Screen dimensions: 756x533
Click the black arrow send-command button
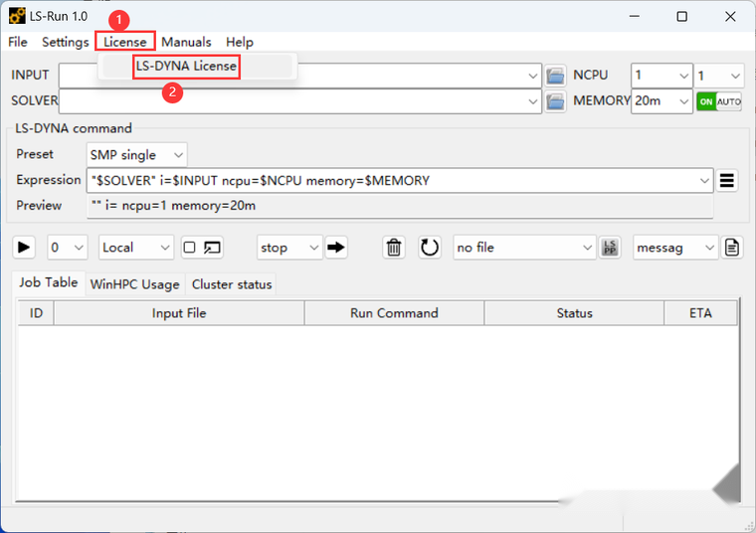[x=336, y=248]
